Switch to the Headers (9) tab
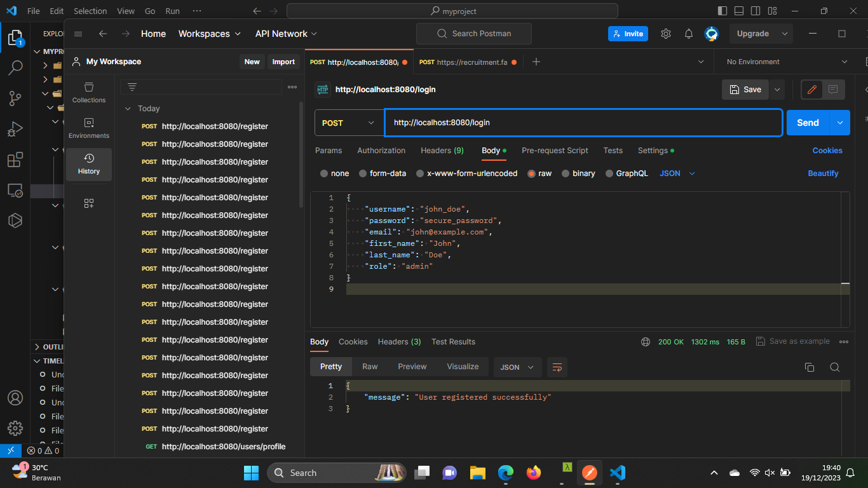 pos(442,151)
